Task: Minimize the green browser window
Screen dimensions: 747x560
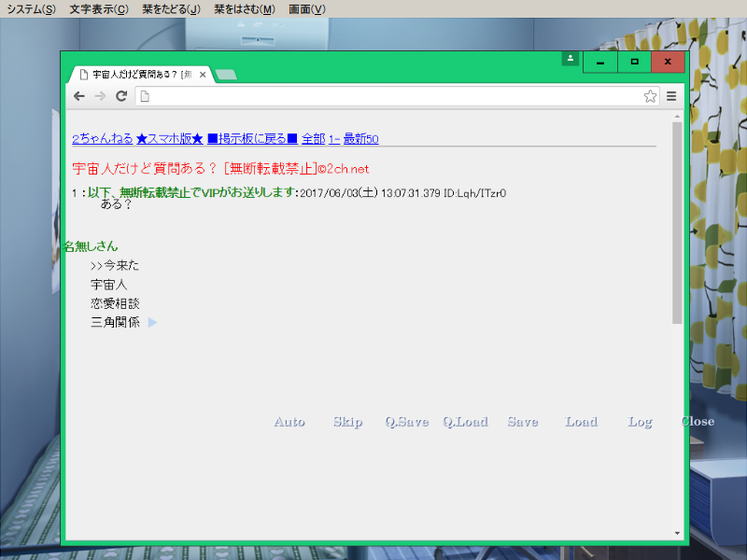Action: 600,62
